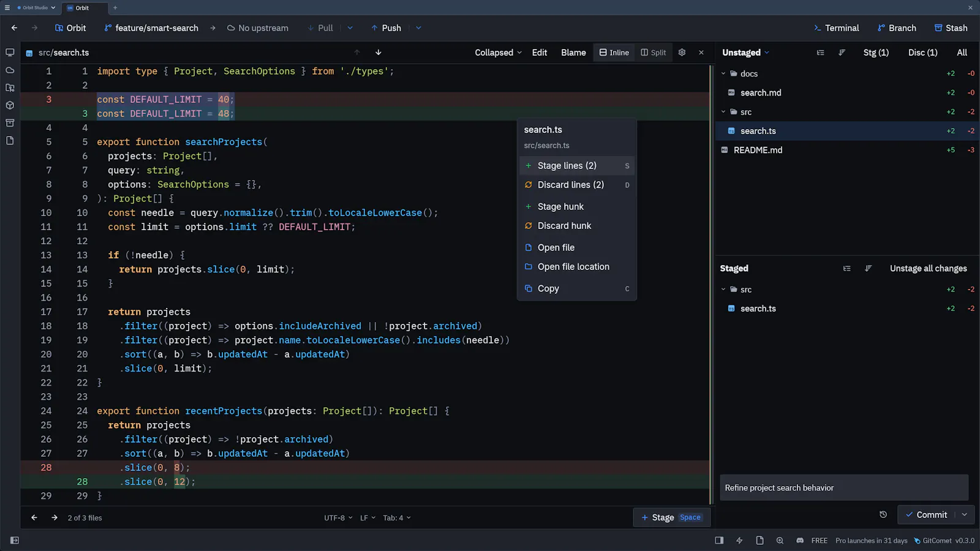This screenshot has height=551, width=980.
Task: Click the monitor icon in left sidebar
Action: [10, 53]
